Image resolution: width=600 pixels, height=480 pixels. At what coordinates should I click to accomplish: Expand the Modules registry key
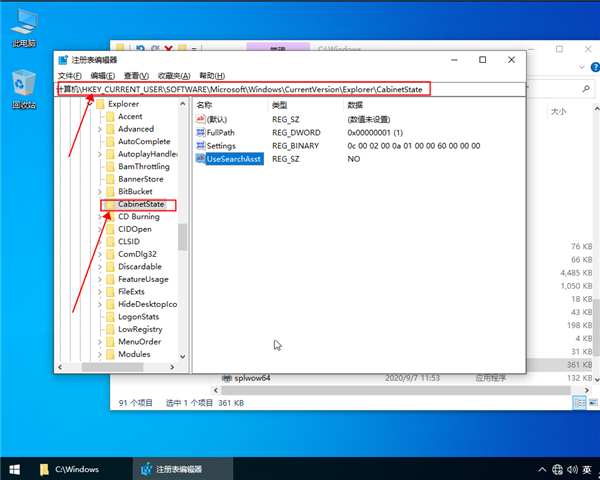[100, 354]
